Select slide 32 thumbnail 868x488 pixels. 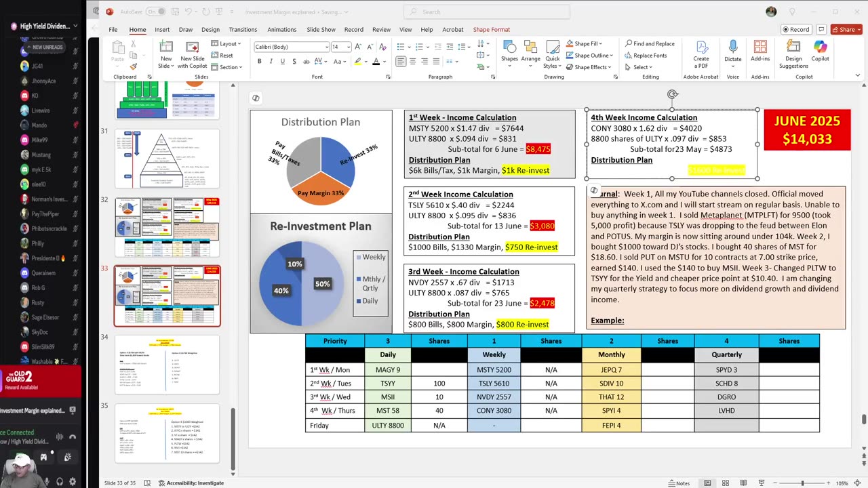click(x=167, y=227)
